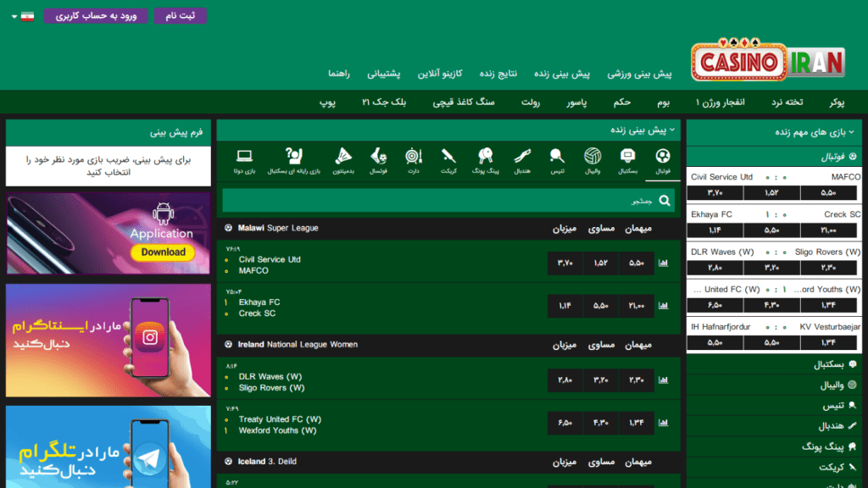The height and width of the screenshot is (488, 868).
Task: Open انفجار ورژن ۱ game link
Action: 721,103
